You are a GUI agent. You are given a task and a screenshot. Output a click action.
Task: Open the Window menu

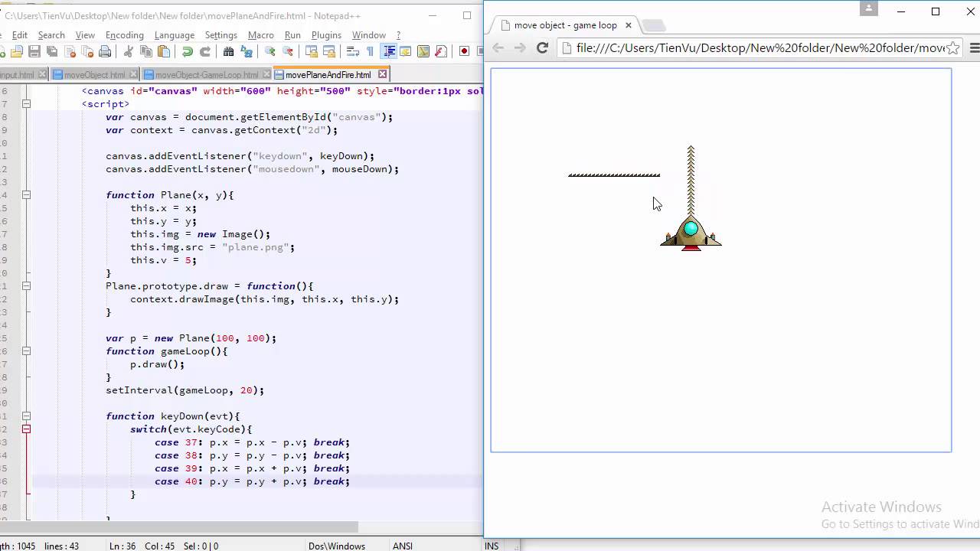pos(369,35)
